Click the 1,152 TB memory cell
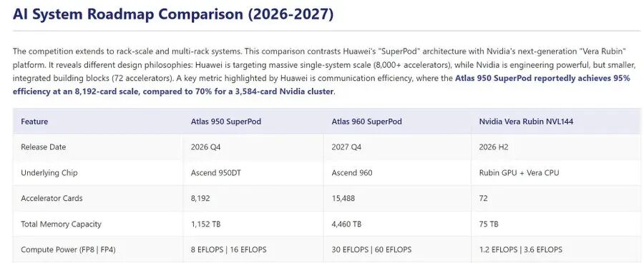644x268 pixels. pyautogui.click(x=206, y=224)
